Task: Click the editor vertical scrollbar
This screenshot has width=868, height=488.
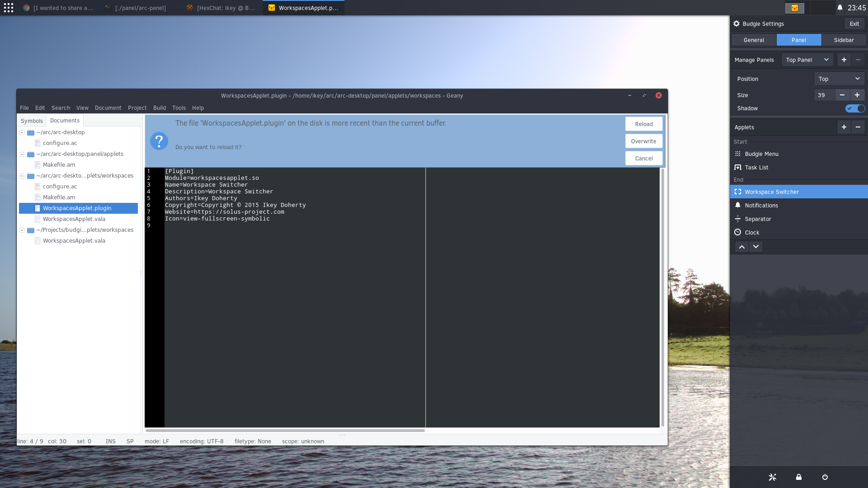Action: click(x=663, y=297)
